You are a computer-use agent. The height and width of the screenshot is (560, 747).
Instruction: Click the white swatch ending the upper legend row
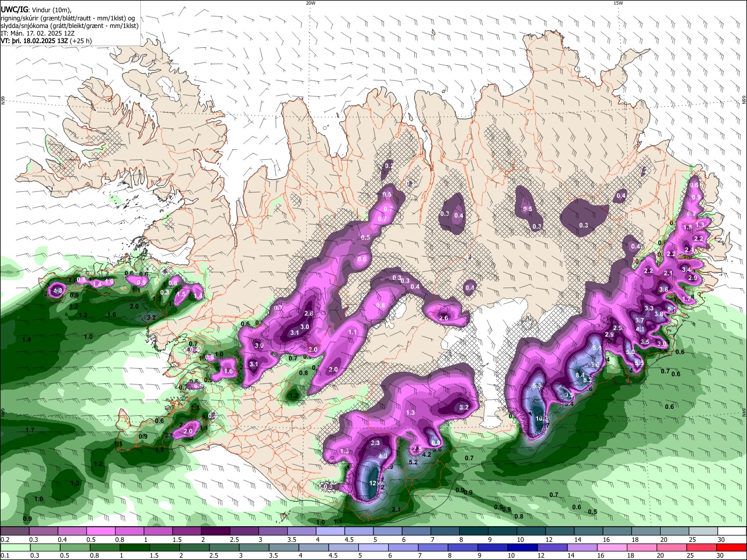(732, 531)
